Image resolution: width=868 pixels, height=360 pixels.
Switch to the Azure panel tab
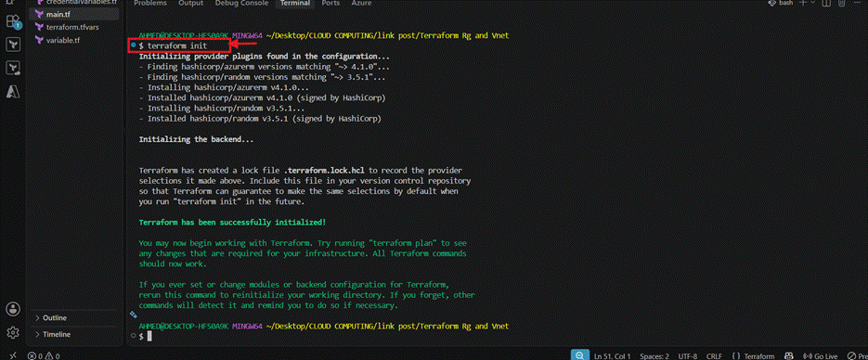point(361,4)
